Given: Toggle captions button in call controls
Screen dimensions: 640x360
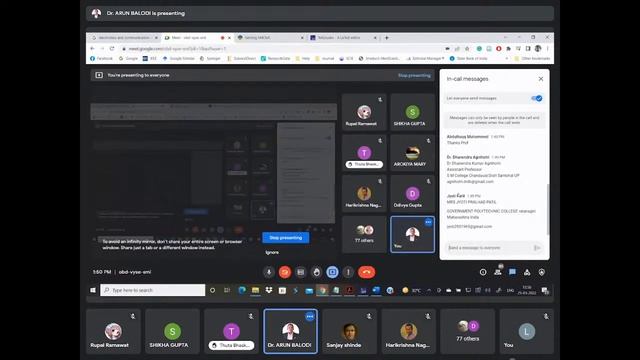Looking at the screenshot, I should (x=301, y=272).
